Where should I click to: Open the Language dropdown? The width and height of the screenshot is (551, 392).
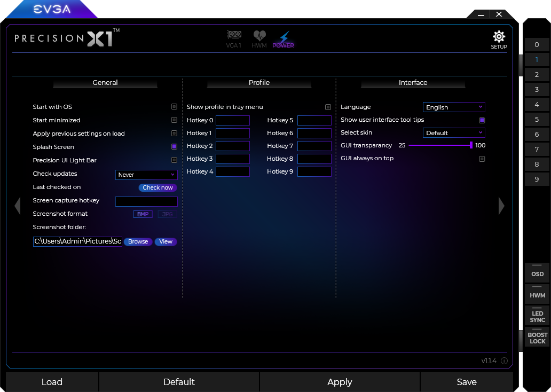(x=454, y=107)
